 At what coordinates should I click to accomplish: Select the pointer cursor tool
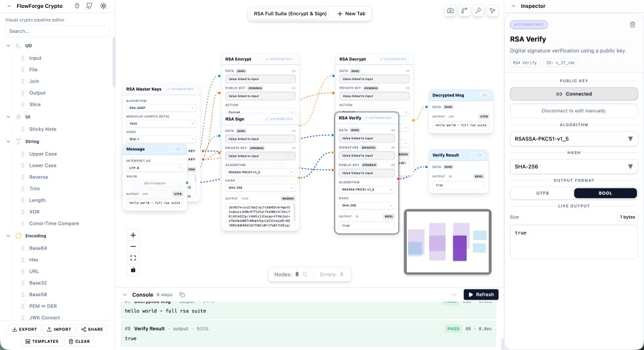(x=492, y=11)
